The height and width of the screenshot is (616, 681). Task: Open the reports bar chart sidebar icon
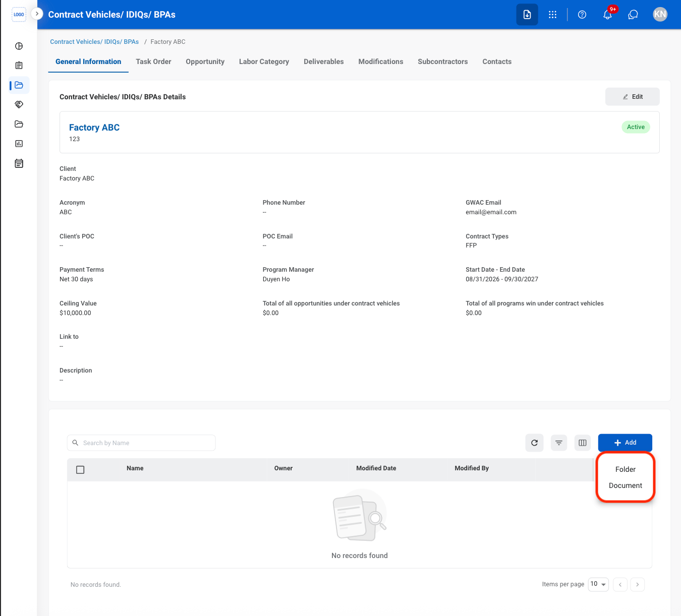click(19, 144)
